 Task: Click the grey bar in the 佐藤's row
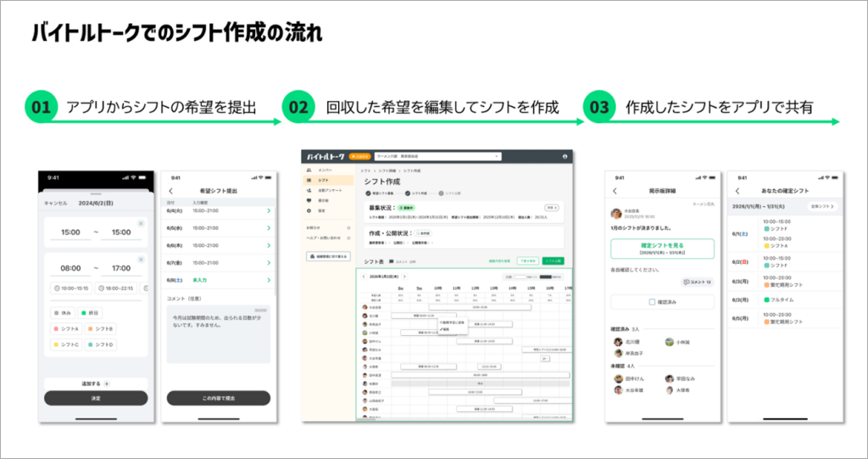click(x=480, y=383)
